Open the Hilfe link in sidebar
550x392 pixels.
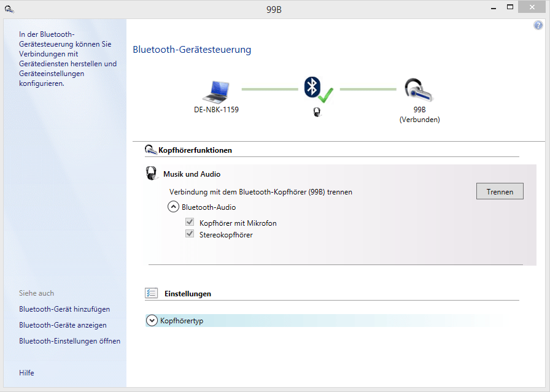click(26, 373)
